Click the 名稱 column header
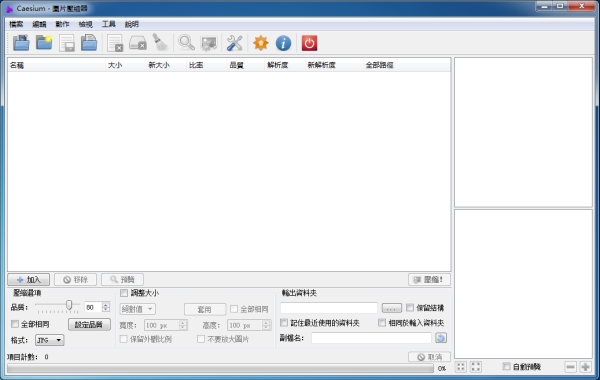The image size is (600, 380). (x=56, y=65)
